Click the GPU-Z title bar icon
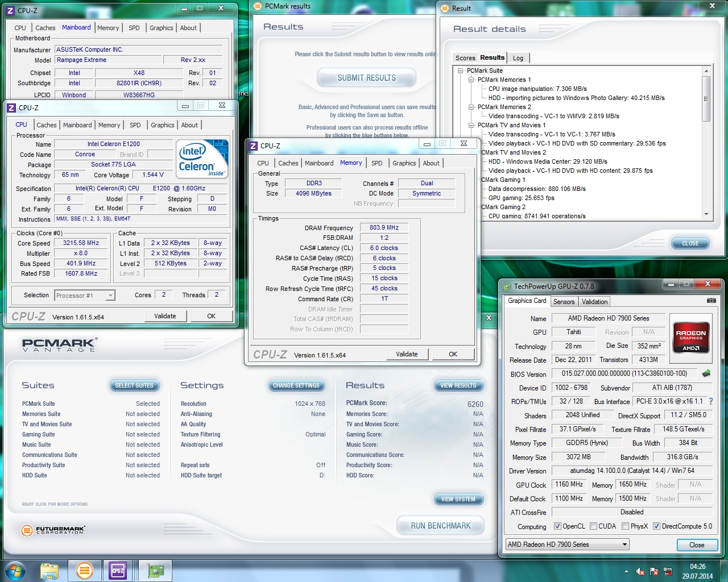 point(507,286)
